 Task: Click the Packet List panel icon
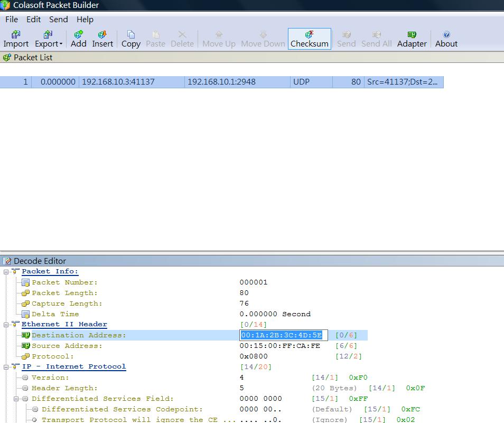click(7, 57)
